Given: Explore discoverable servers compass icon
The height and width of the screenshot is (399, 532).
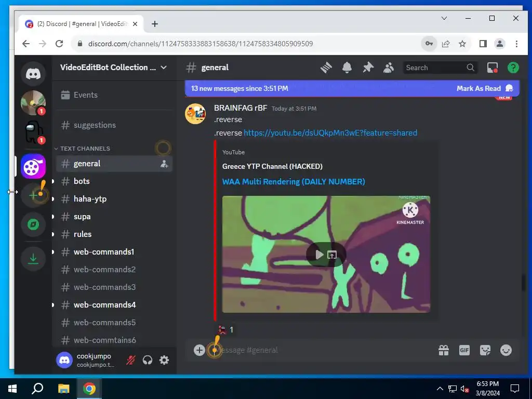Looking at the screenshot, I should [33, 224].
